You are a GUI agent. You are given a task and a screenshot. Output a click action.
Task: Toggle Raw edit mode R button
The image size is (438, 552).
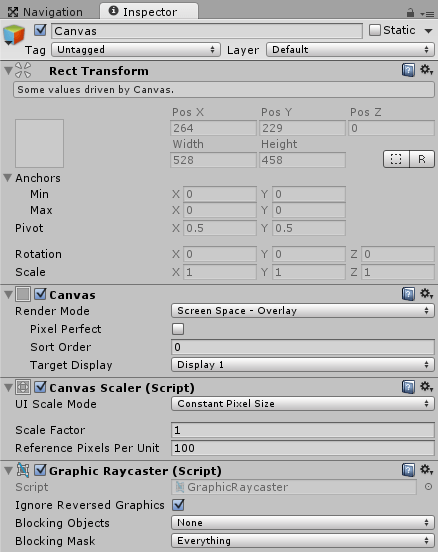tap(422, 159)
